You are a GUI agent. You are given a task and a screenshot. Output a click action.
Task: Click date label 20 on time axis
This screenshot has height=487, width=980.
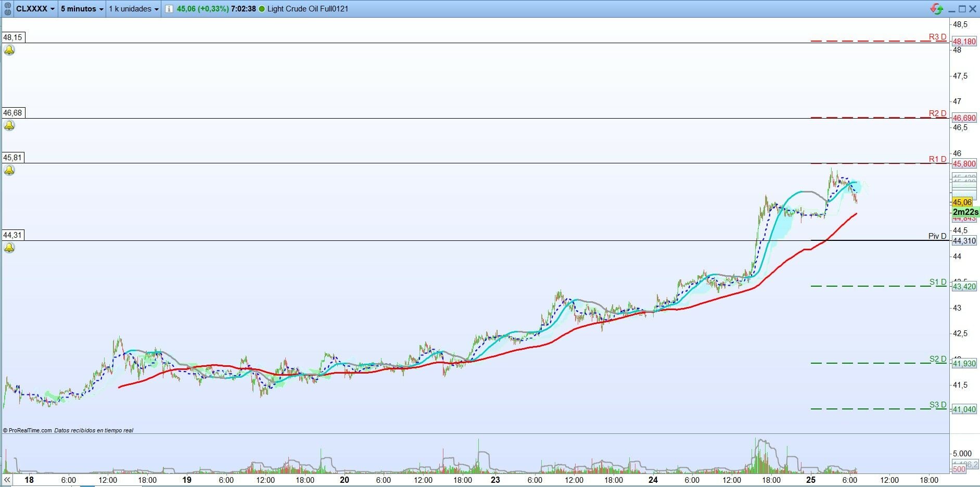pos(344,480)
